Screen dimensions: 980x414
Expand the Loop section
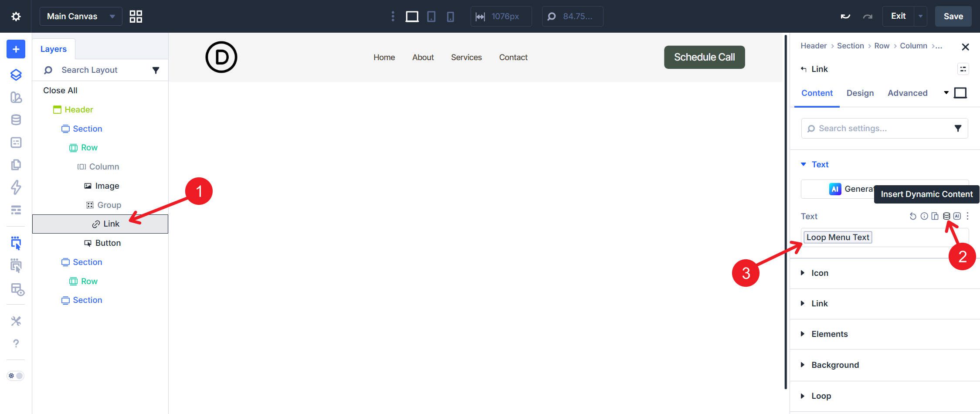pyautogui.click(x=821, y=396)
